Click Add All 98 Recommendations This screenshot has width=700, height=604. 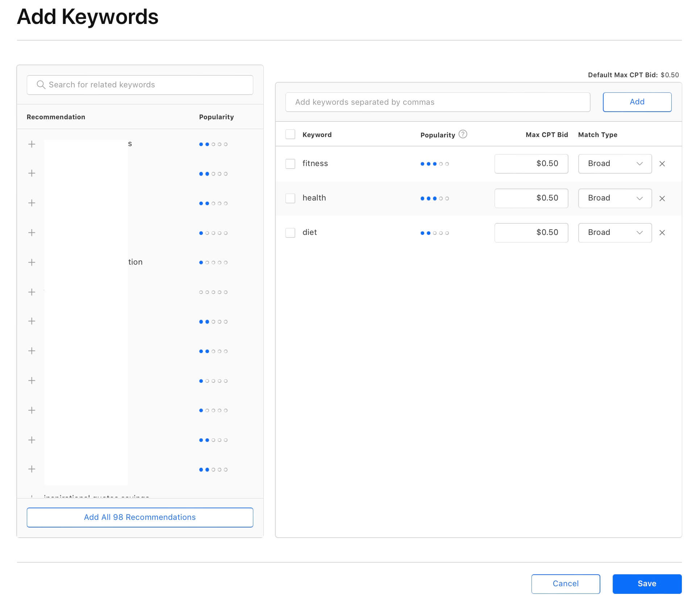pyautogui.click(x=140, y=517)
